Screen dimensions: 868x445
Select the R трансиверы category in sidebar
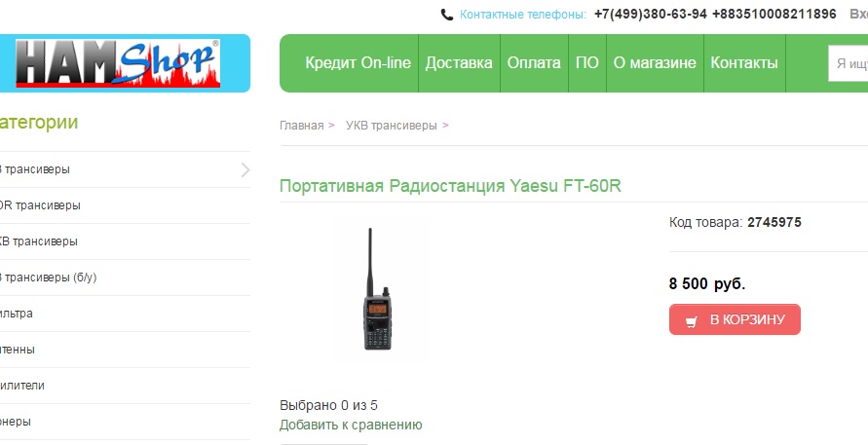coord(40,205)
